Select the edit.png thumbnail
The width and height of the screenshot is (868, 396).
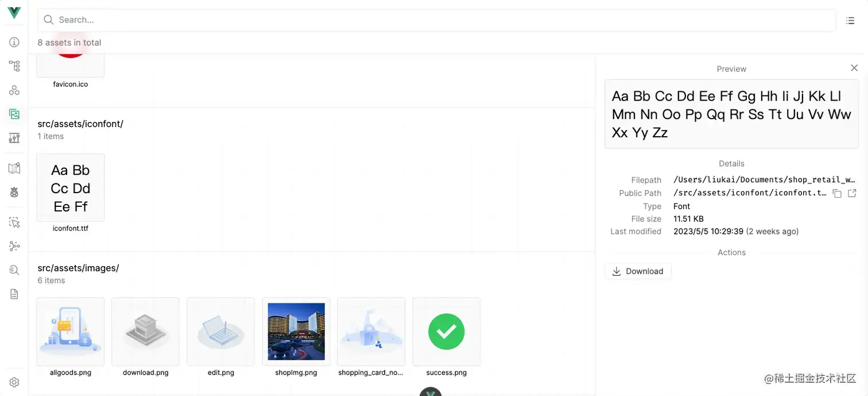[x=221, y=332]
